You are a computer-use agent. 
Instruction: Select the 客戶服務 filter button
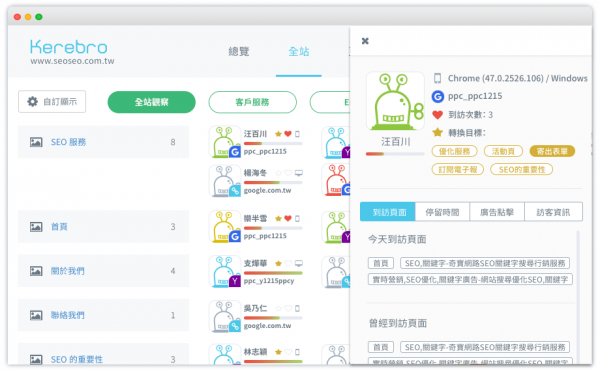pyautogui.click(x=253, y=102)
